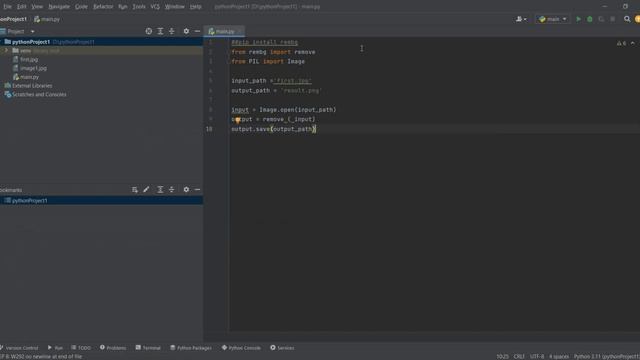Debug main with the bug icon

click(x=590, y=19)
